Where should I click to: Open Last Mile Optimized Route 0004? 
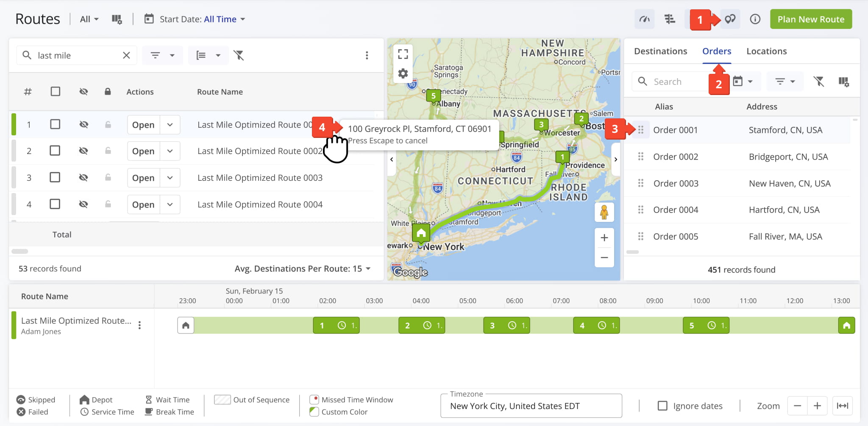143,205
